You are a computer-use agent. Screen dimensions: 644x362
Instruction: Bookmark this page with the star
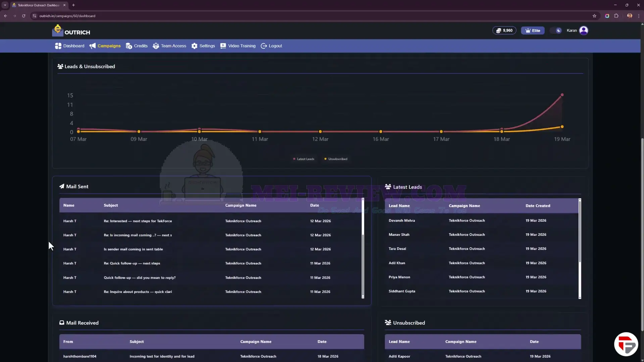(x=594, y=16)
